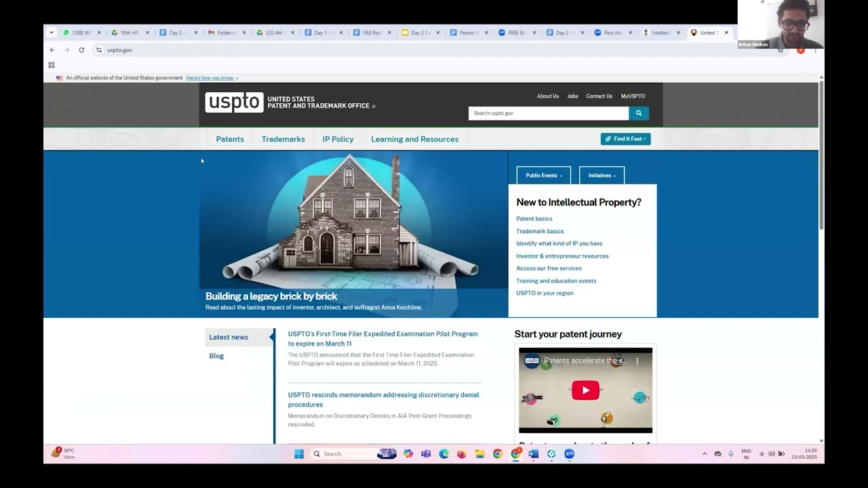Select the Blog side tab

pyautogui.click(x=216, y=356)
